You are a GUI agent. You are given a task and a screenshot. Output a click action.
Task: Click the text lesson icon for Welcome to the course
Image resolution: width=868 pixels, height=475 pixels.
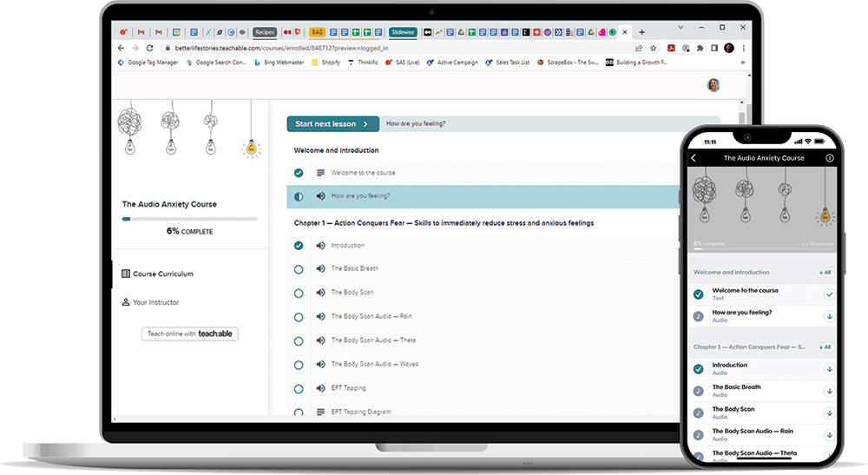(x=321, y=173)
